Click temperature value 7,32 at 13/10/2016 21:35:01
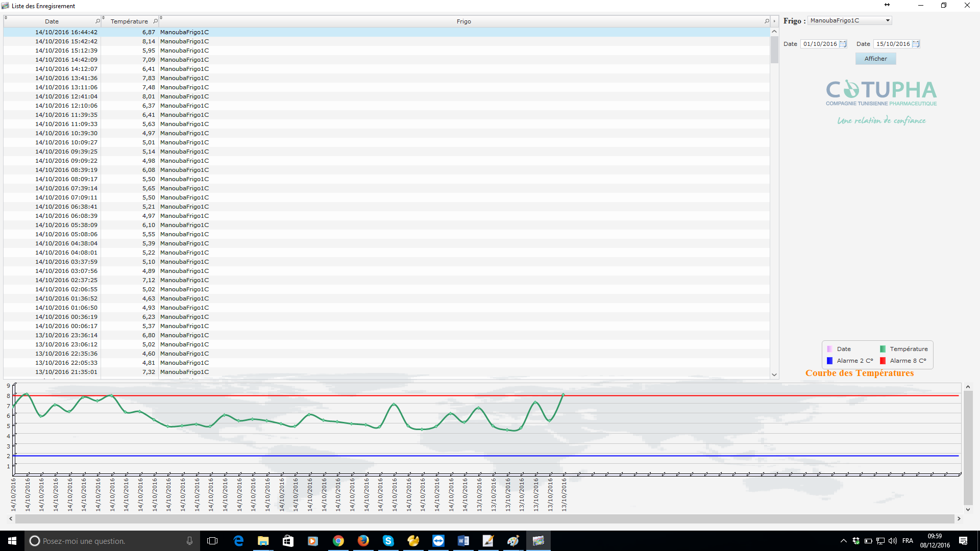The width and height of the screenshot is (980, 551). coord(149,372)
